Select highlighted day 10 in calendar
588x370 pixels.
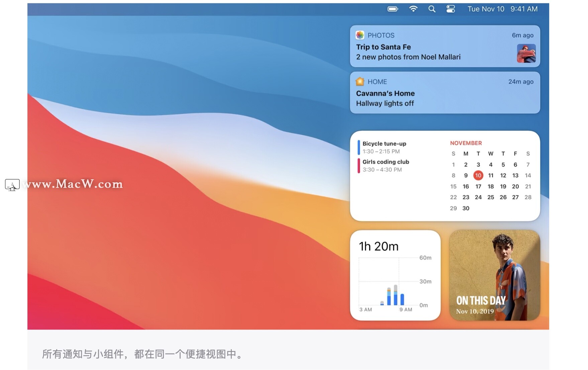coord(478,175)
